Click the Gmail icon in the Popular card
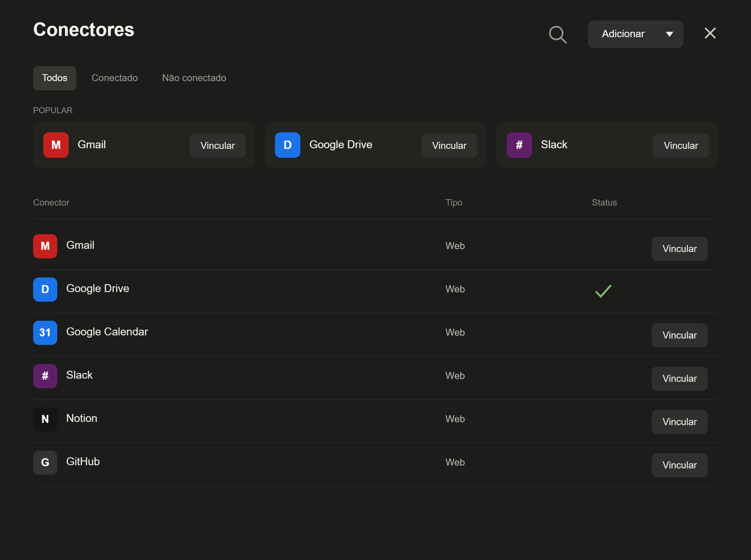The width and height of the screenshot is (751, 560). [56, 145]
